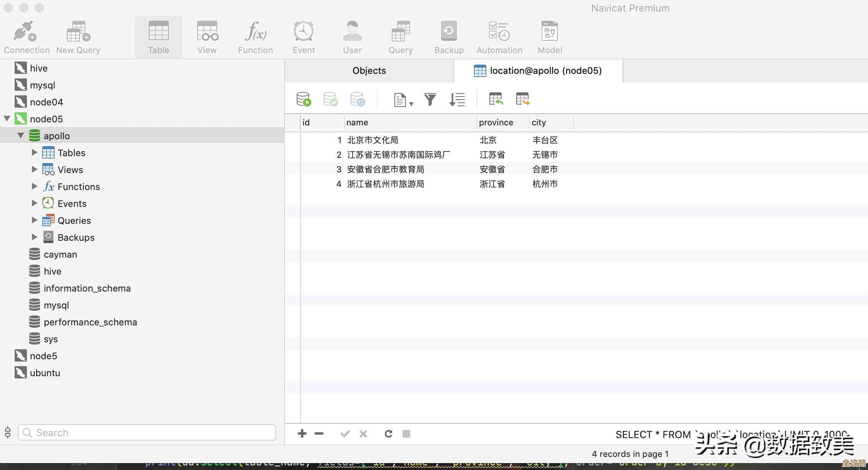
Task: Select the Filter records icon
Action: click(x=430, y=99)
